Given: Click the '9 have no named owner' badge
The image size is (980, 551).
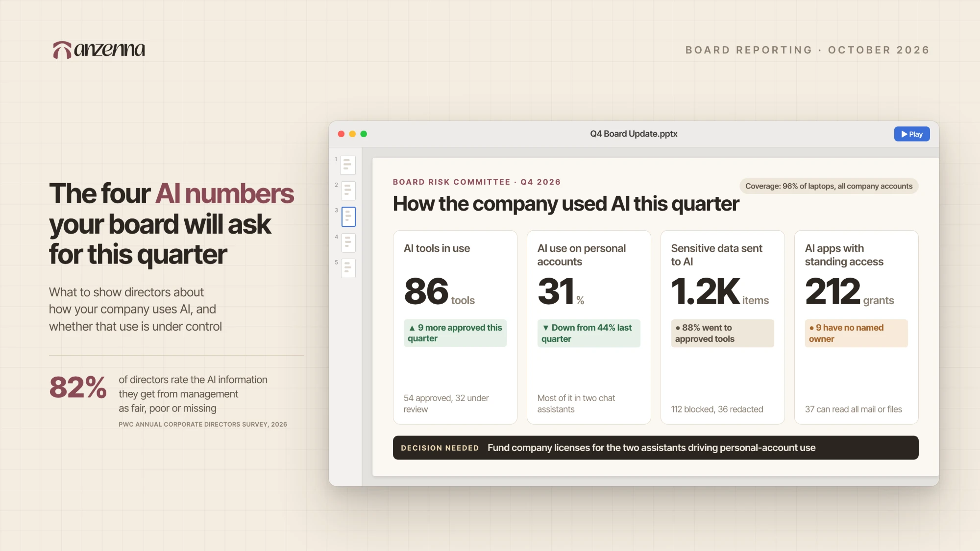Looking at the screenshot, I should coord(856,333).
